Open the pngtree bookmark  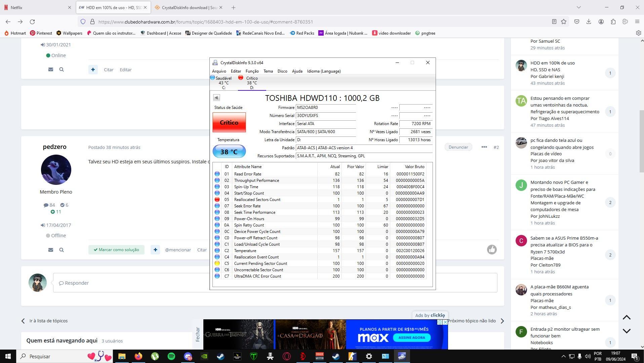(x=425, y=33)
